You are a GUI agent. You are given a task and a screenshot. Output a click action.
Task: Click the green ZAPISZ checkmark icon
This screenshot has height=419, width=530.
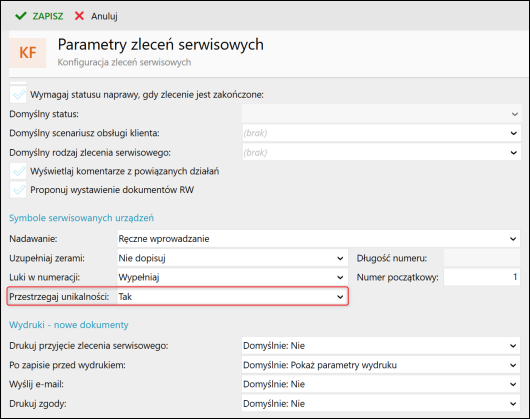21,16
